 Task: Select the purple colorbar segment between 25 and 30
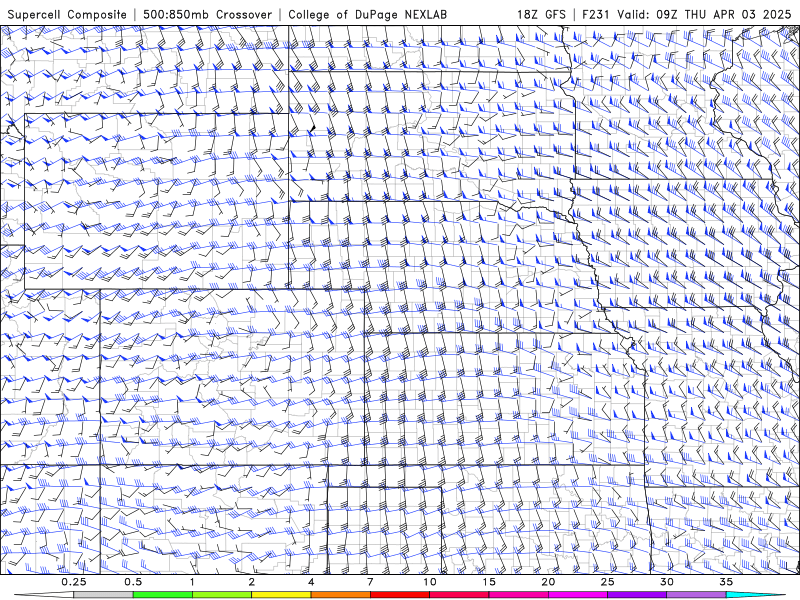[637, 595]
